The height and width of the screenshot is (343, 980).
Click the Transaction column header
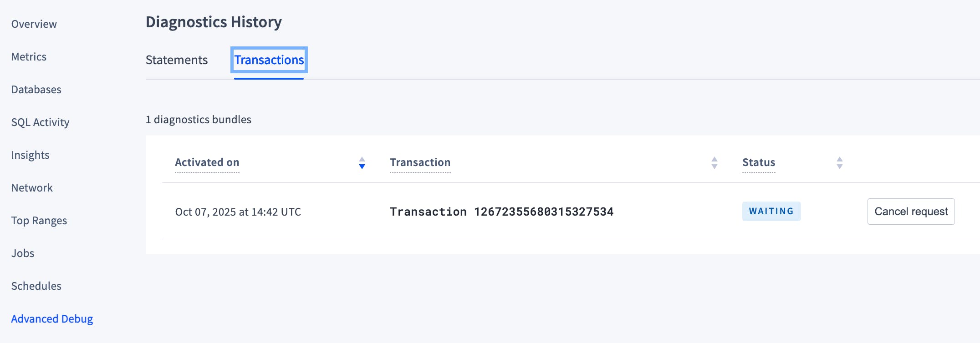tap(420, 162)
